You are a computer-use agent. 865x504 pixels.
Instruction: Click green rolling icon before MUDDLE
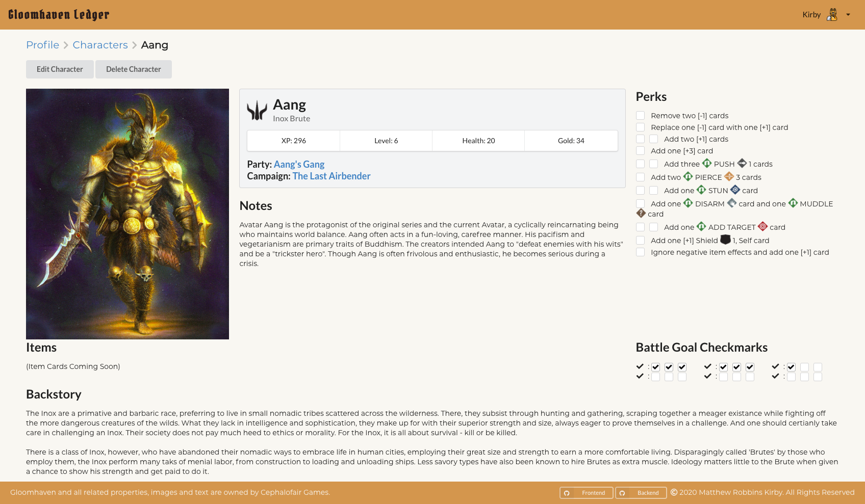[793, 203]
